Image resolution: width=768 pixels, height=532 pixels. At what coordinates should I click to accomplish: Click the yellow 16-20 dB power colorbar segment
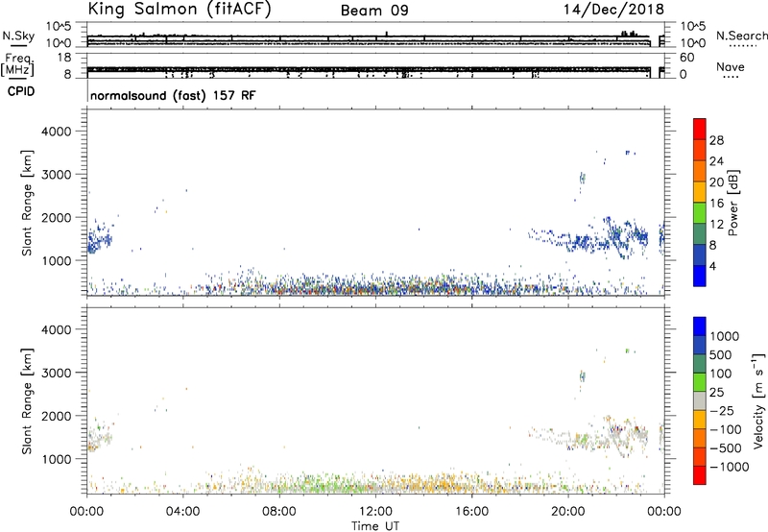pyautogui.click(x=700, y=192)
